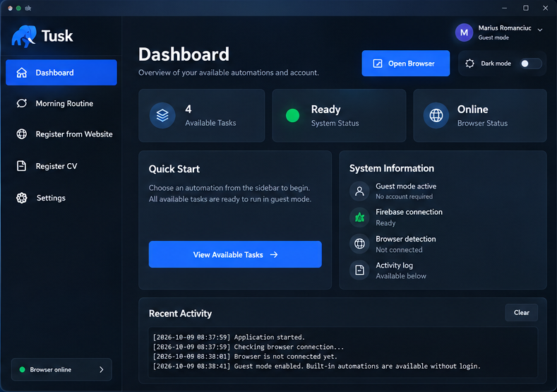This screenshot has width=557, height=392.
Task: Click the green Browser online status dot
Action: tap(22, 369)
